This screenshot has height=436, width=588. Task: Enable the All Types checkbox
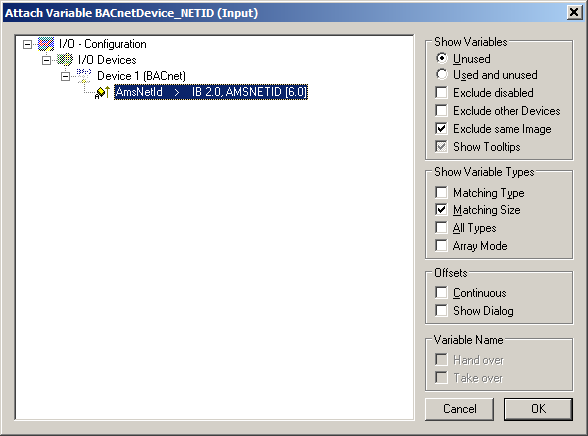point(441,227)
